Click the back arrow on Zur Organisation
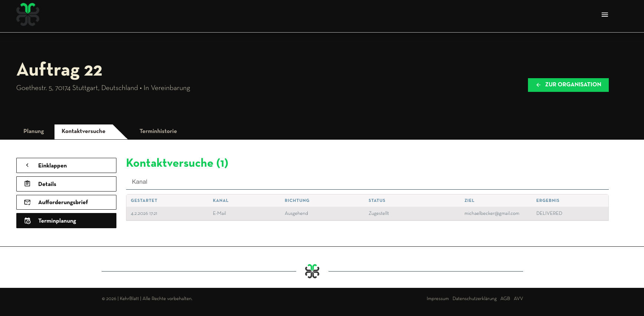This screenshot has width=644, height=316. 538,85
